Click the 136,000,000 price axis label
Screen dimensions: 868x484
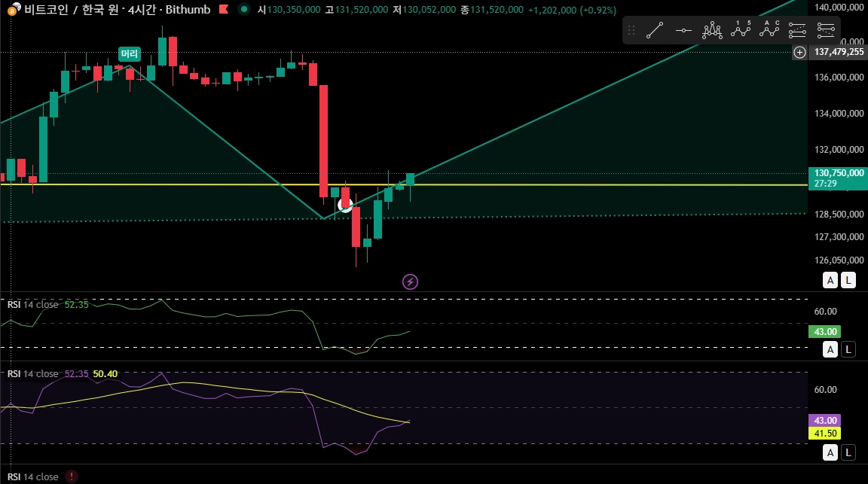839,78
